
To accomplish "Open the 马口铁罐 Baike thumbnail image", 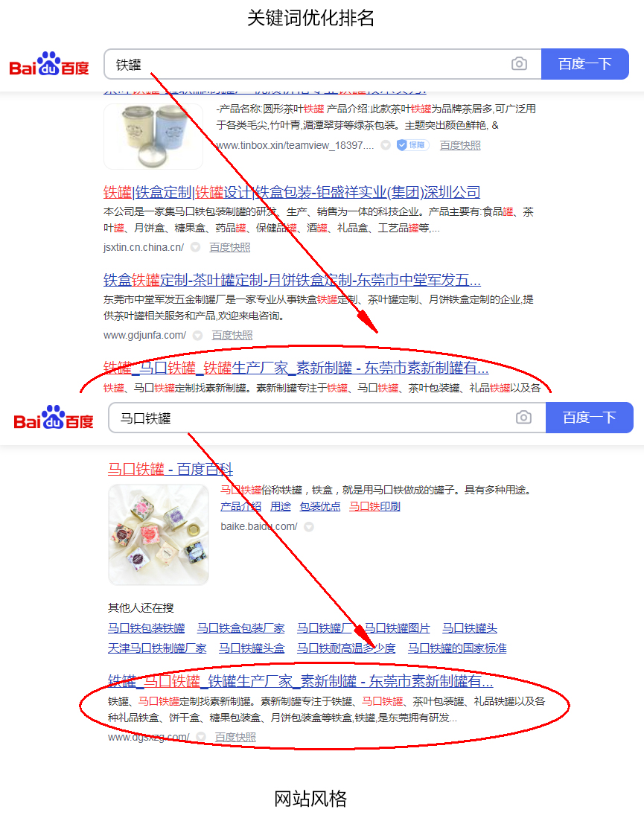I will click(159, 534).
